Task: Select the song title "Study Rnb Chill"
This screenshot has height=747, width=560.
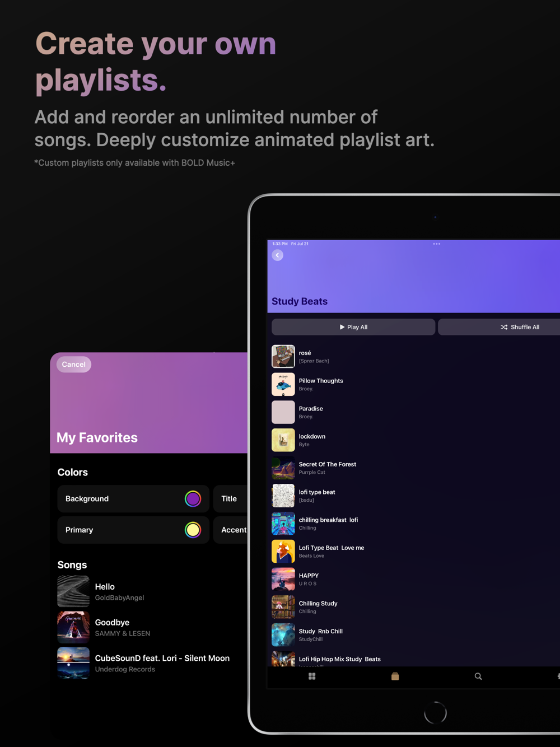Action: pos(321,631)
